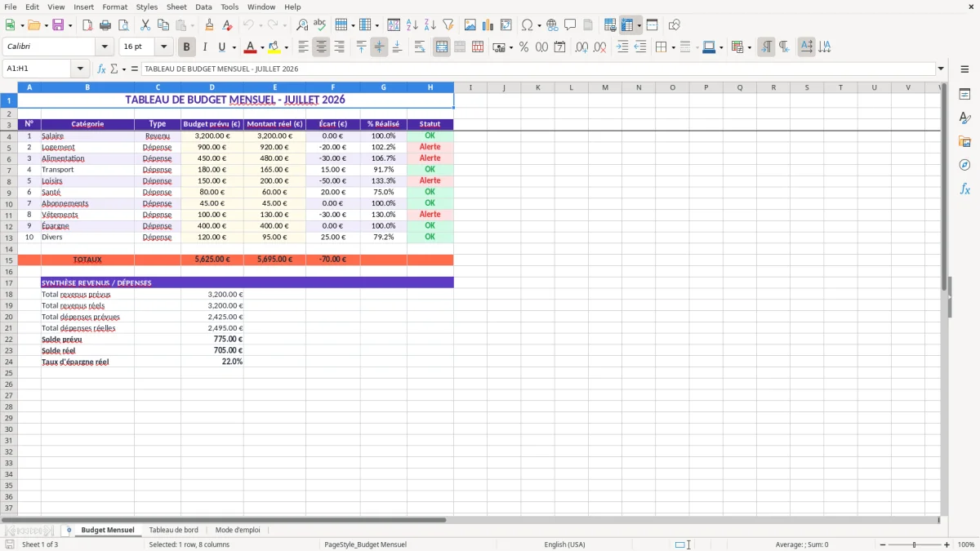Toggle Center Vertically alignment

[379, 47]
